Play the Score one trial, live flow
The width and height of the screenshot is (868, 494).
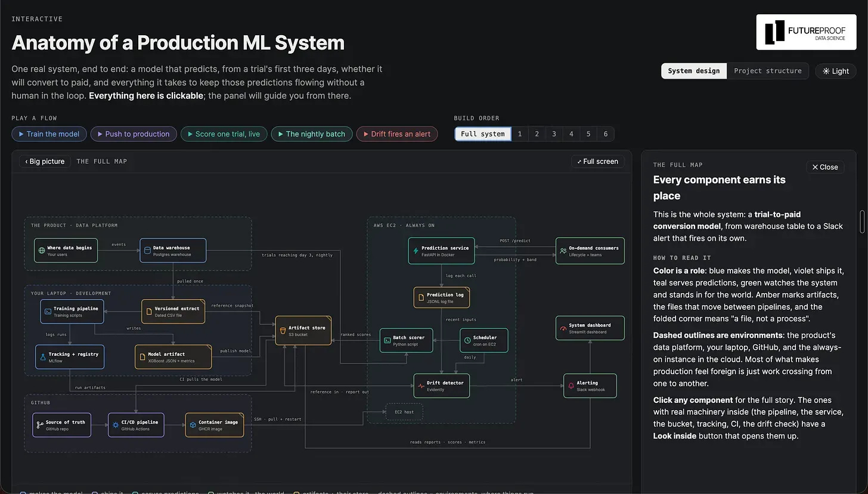(x=224, y=134)
